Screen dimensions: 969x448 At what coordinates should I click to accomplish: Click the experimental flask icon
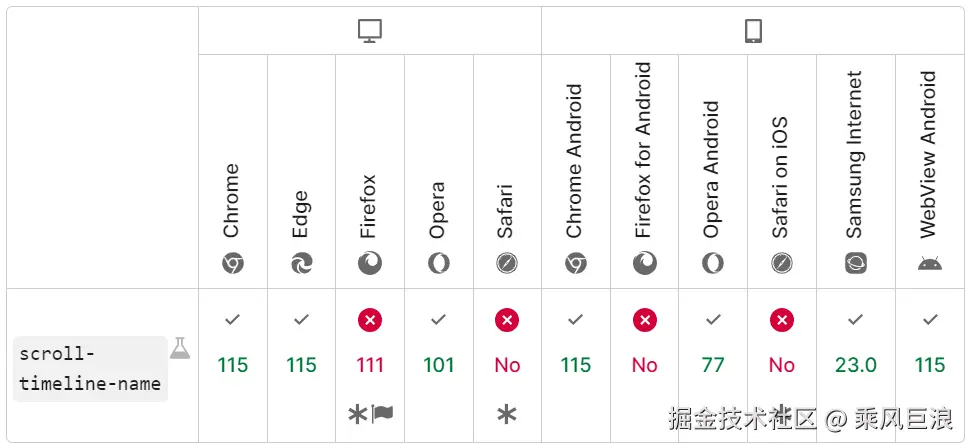point(180,347)
